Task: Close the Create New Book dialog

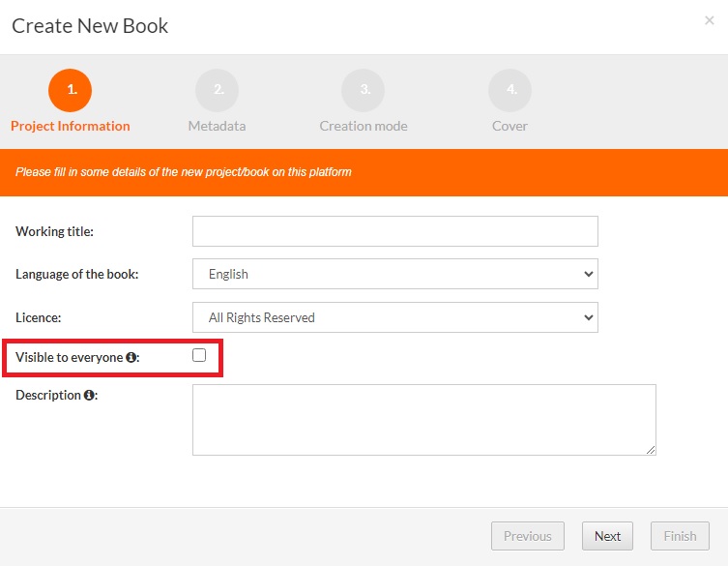Action: pos(710,20)
